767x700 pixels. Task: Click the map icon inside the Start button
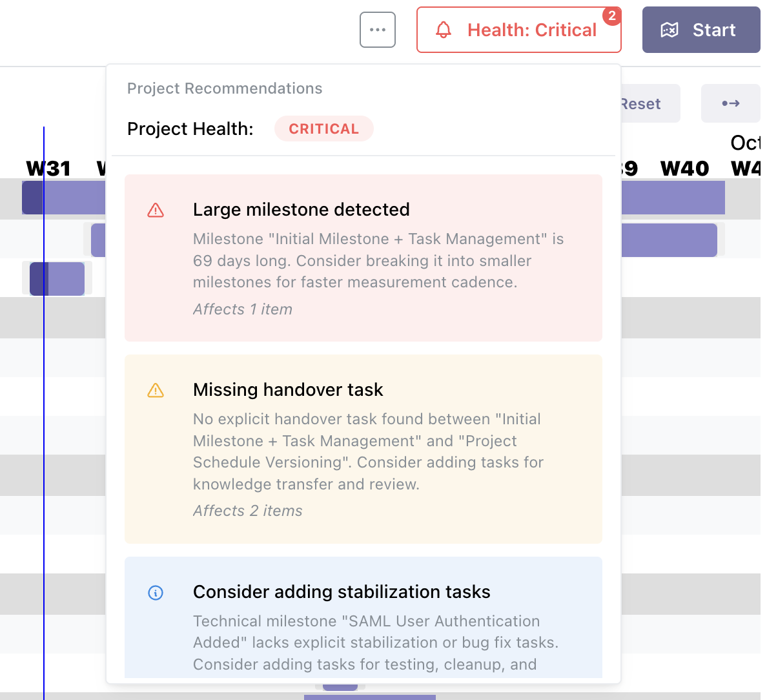[x=671, y=29]
